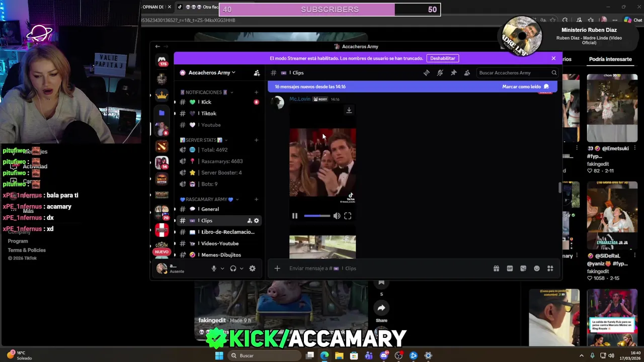The width and height of the screenshot is (644, 362).
Task: Click TikTok Share button behind Discord
Action: pyautogui.click(x=381, y=308)
